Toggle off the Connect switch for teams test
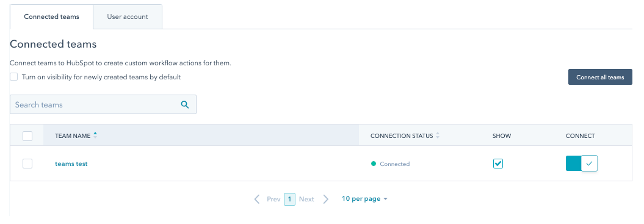Viewport: 644px width, 224px height. pos(582,163)
